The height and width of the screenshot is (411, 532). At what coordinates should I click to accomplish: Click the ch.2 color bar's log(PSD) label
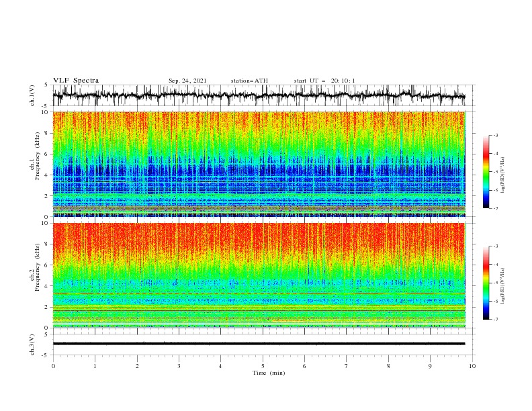[x=503, y=286]
